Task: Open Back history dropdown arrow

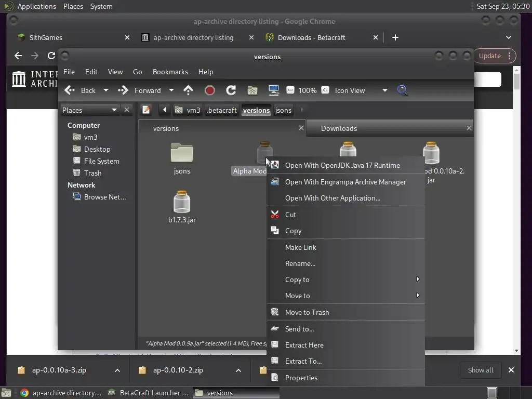Action: 106,90
